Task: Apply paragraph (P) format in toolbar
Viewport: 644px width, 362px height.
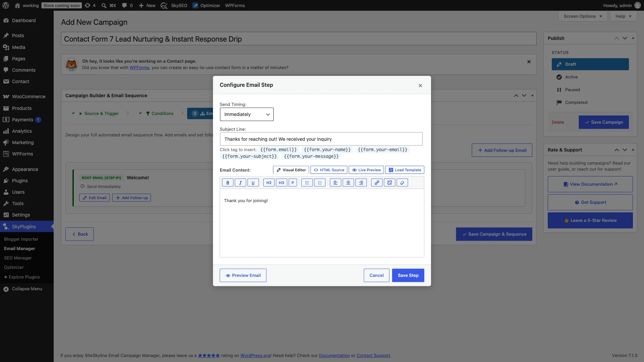Action: coord(293,183)
